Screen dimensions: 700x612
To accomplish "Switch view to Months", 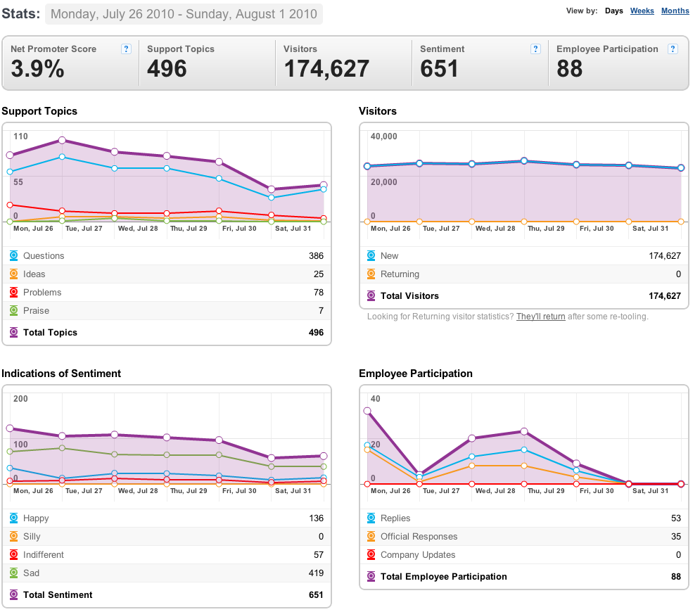I will (x=675, y=11).
